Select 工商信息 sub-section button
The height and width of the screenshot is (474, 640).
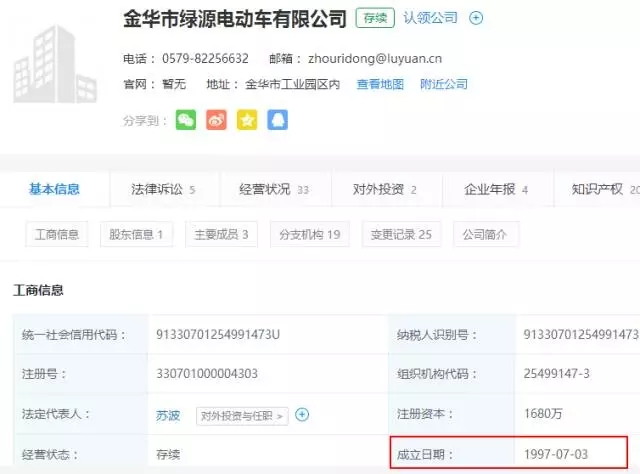(x=57, y=234)
